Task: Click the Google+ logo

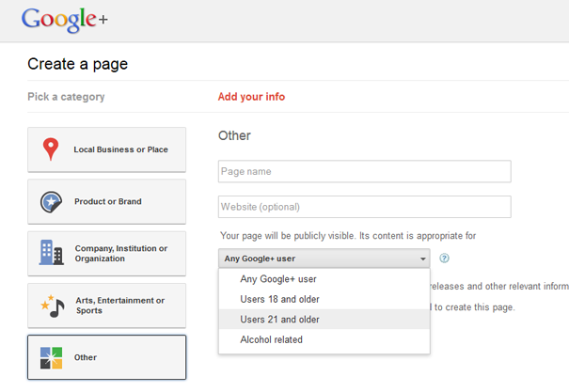Action: tap(64, 20)
